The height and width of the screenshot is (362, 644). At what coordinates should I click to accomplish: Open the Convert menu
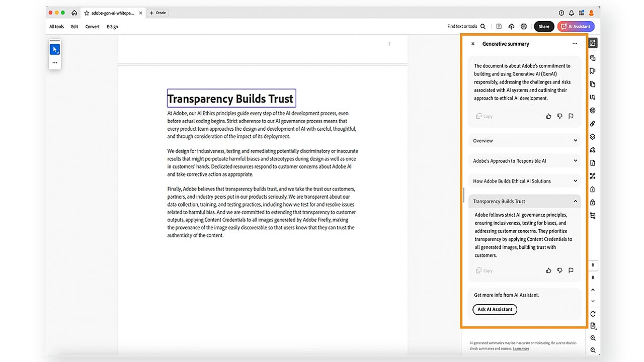(x=92, y=27)
